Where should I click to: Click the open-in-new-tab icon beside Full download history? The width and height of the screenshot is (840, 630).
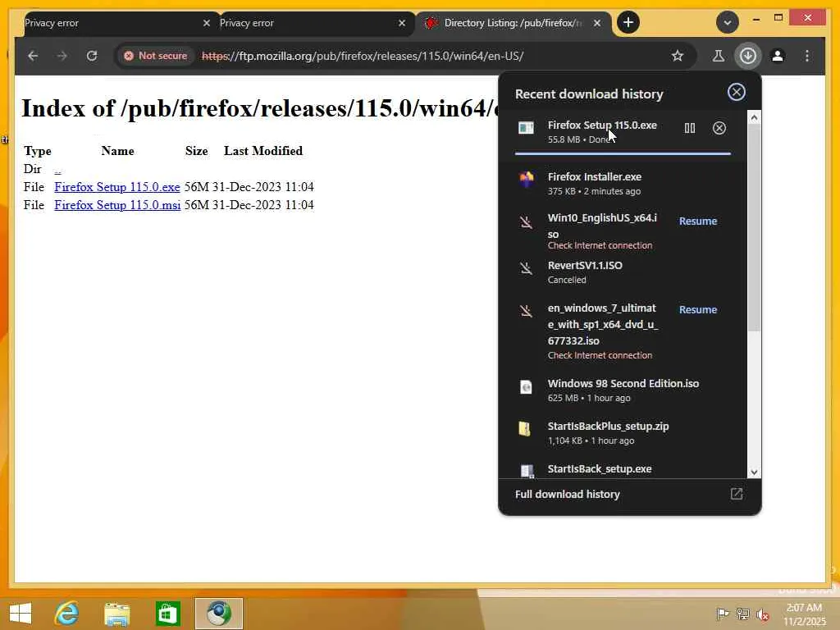(737, 494)
